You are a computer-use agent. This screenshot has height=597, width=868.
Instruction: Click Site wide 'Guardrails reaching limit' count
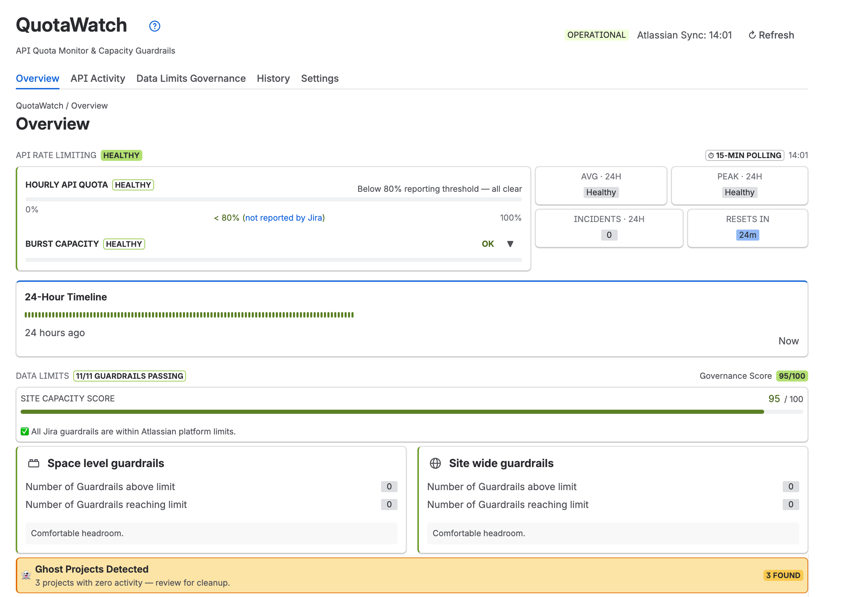791,505
